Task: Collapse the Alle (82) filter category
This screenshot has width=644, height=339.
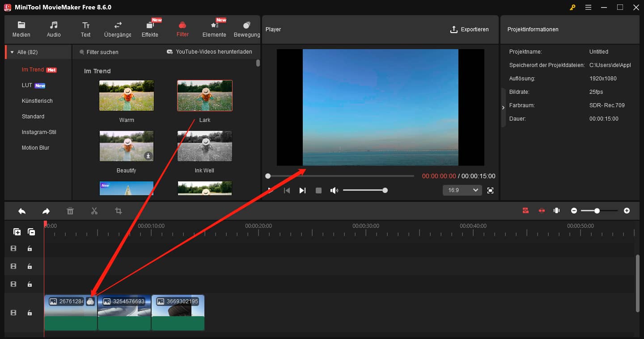Action: click(11, 51)
